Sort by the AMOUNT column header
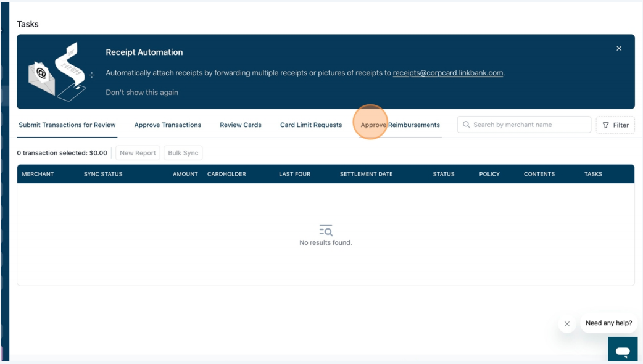 pyautogui.click(x=185, y=174)
